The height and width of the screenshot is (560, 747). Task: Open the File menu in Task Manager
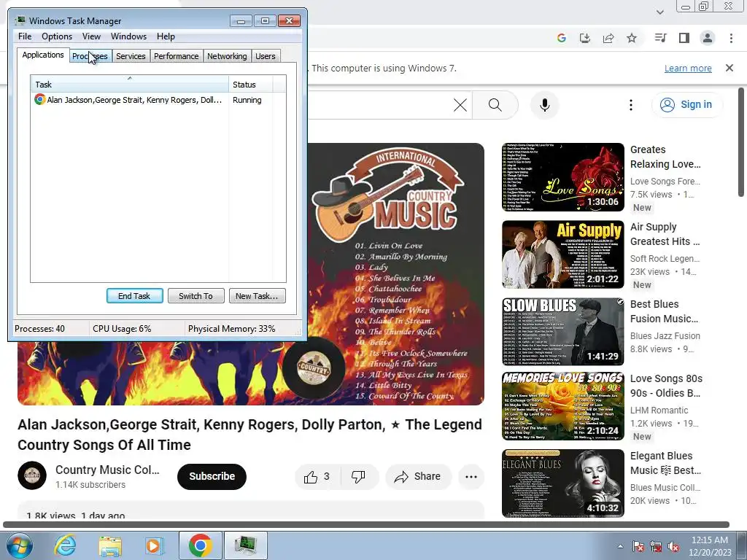(25, 36)
